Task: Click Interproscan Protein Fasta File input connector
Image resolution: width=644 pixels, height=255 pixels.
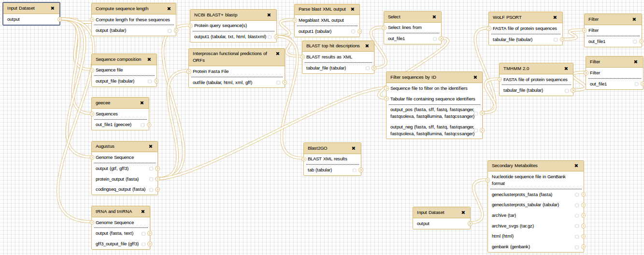Action: [188, 71]
